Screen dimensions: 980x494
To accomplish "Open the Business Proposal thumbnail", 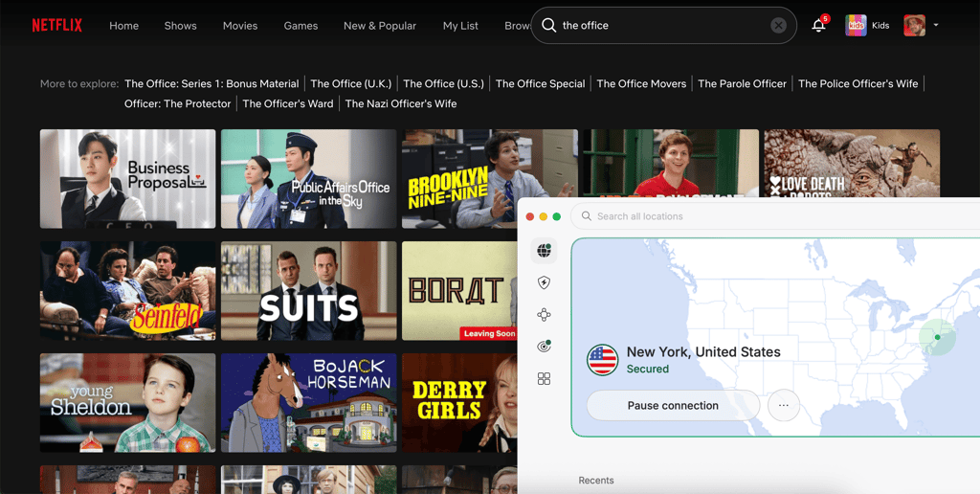I will pyautogui.click(x=127, y=179).
